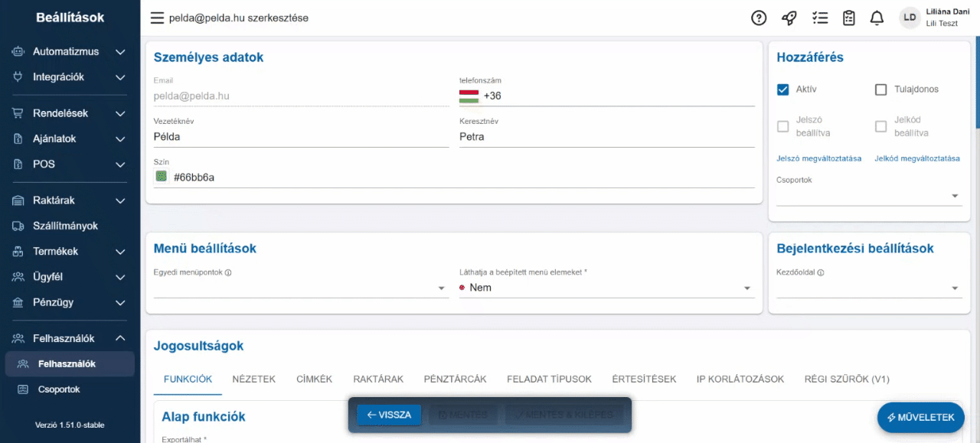The height and width of the screenshot is (443, 980).
Task: Click the hamburger menu icon
Action: pos(157,18)
